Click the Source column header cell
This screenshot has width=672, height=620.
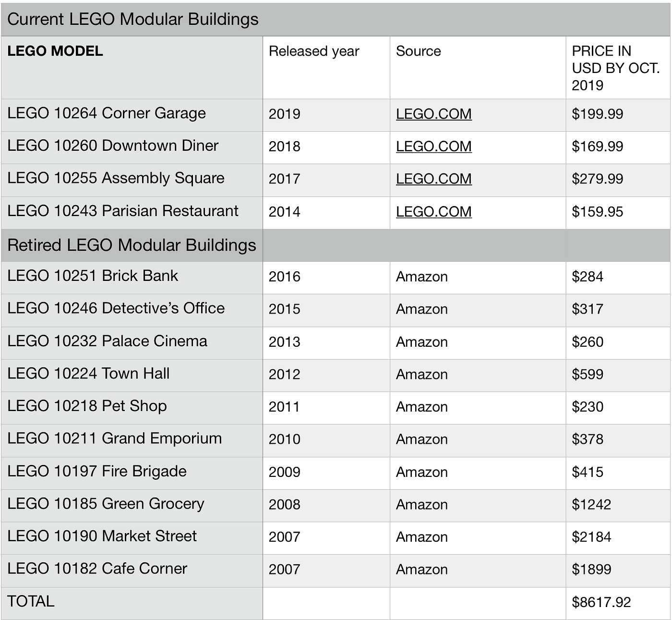[478, 68]
